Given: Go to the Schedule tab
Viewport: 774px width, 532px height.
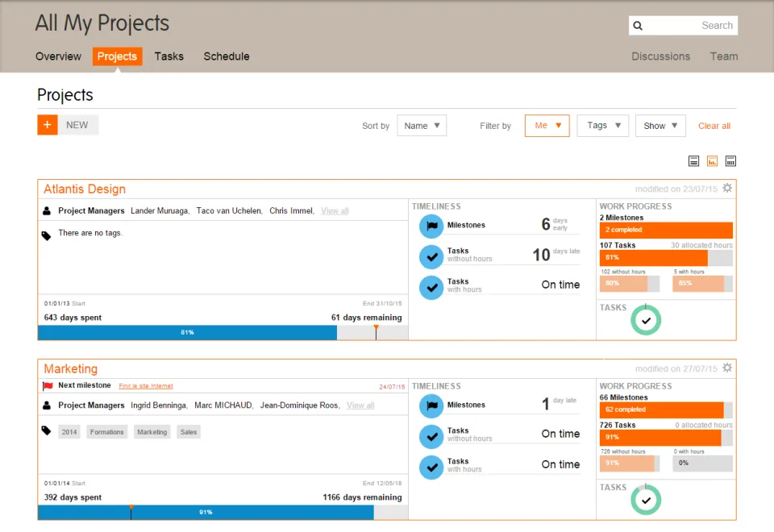Looking at the screenshot, I should pyautogui.click(x=227, y=56).
